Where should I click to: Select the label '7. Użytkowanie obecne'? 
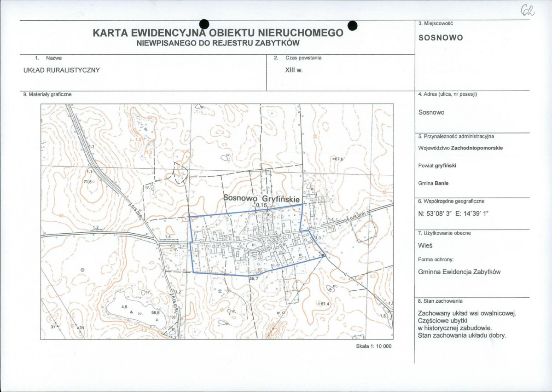[x=445, y=233]
